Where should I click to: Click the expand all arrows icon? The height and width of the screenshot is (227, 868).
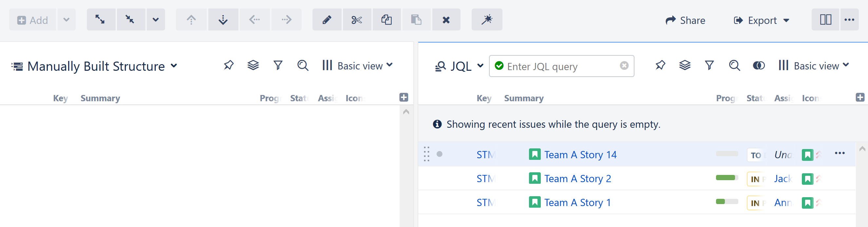pos(100,20)
